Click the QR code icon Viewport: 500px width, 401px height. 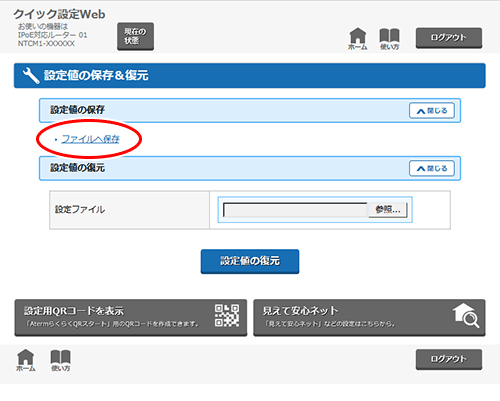pos(227,315)
